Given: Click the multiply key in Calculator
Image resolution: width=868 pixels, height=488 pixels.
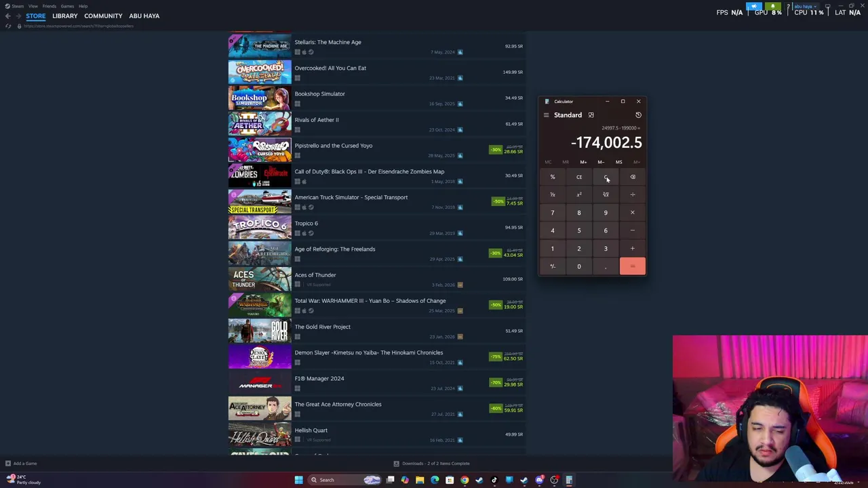Looking at the screenshot, I should pos(633,213).
